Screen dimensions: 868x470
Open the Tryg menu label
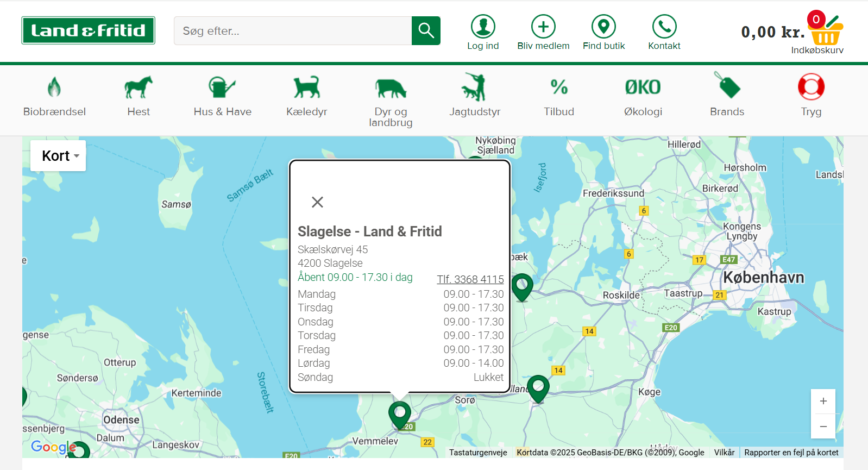(811, 111)
